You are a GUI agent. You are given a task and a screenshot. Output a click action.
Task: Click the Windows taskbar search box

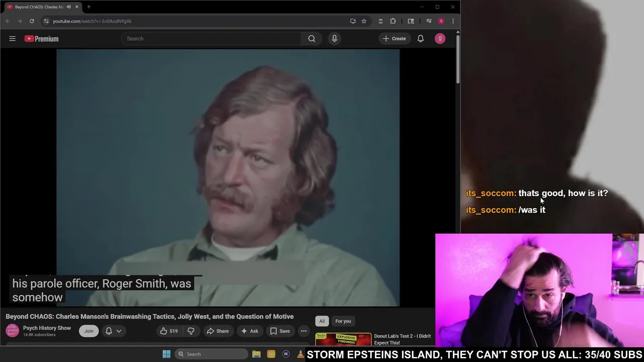[211, 354]
